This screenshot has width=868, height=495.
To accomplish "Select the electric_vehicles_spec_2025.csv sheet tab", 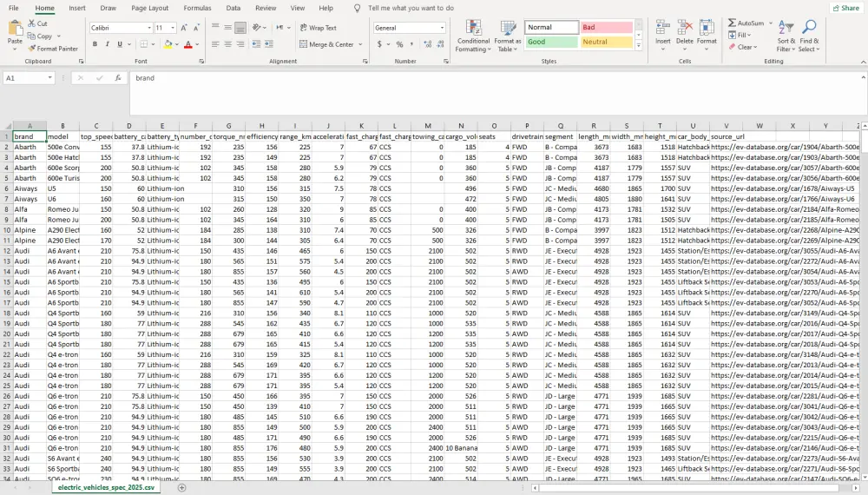I will pyautogui.click(x=106, y=488).
